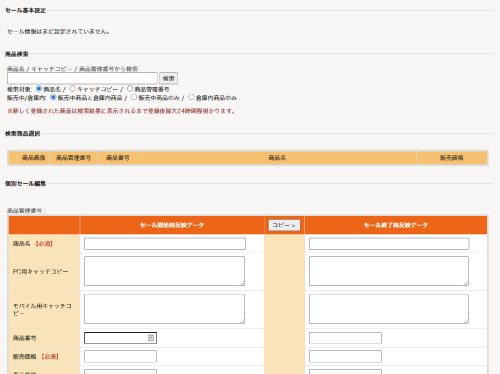Click the 検索商品選択 section heading
This screenshot has width=500, height=374.
23,133
